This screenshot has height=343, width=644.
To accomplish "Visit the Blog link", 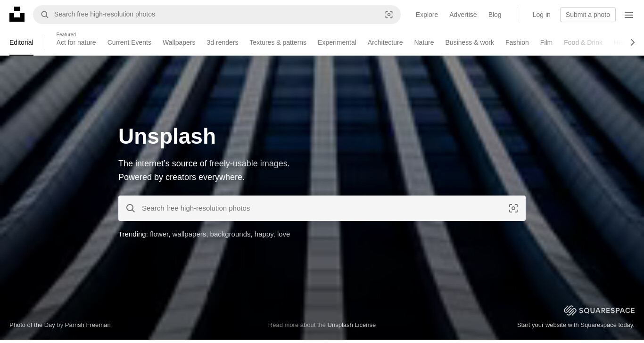I will coord(495,15).
